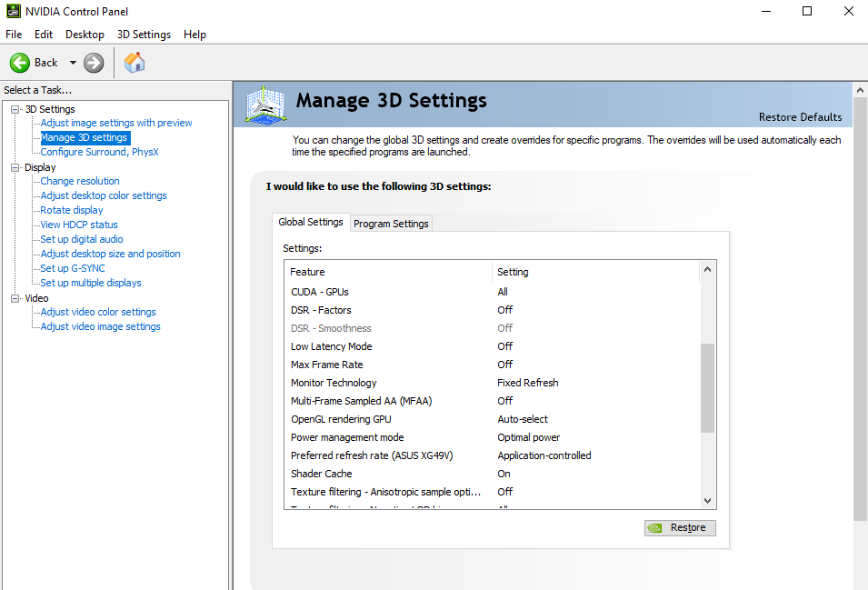Open the Back history dropdown arrow
The width and height of the screenshot is (868, 590).
pos(73,63)
